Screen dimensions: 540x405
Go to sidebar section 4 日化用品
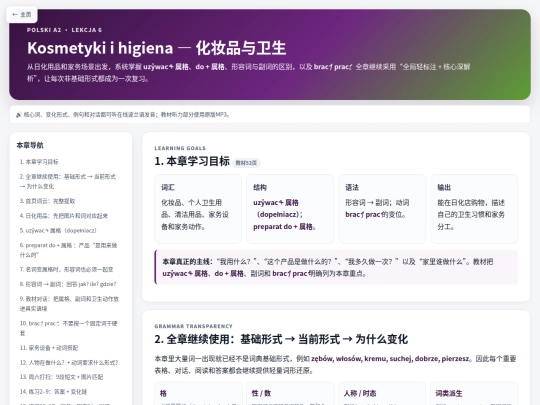pos(64,216)
